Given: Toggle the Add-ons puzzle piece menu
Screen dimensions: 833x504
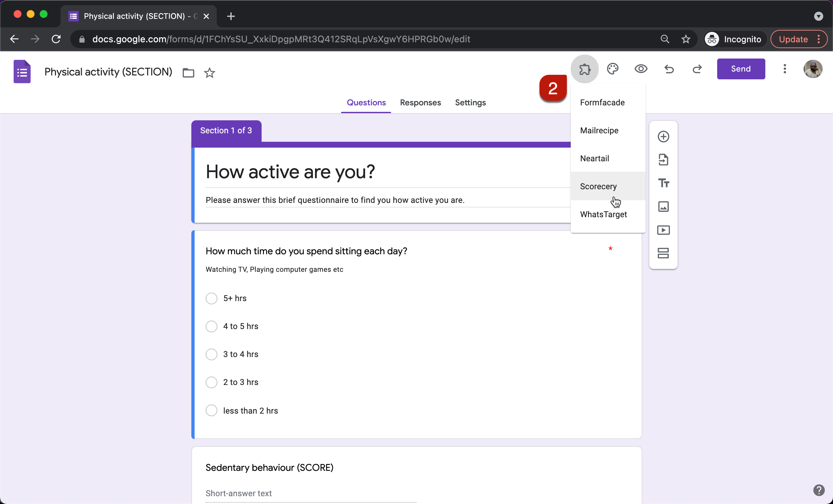Looking at the screenshot, I should 584,69.
